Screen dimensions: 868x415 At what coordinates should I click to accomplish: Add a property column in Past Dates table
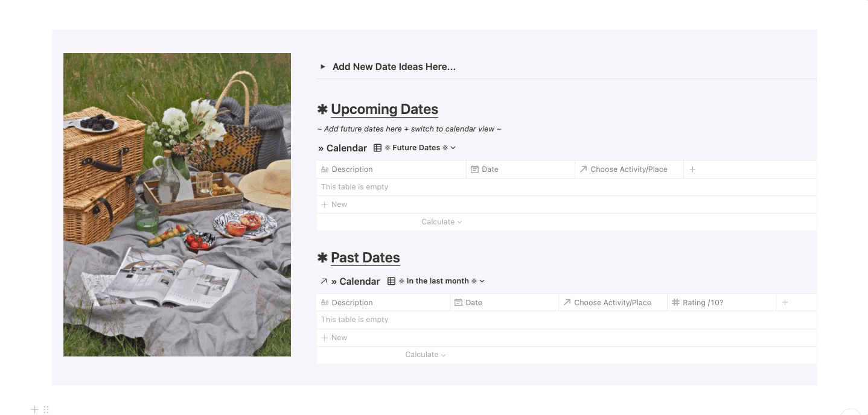[x=785, y=302]
